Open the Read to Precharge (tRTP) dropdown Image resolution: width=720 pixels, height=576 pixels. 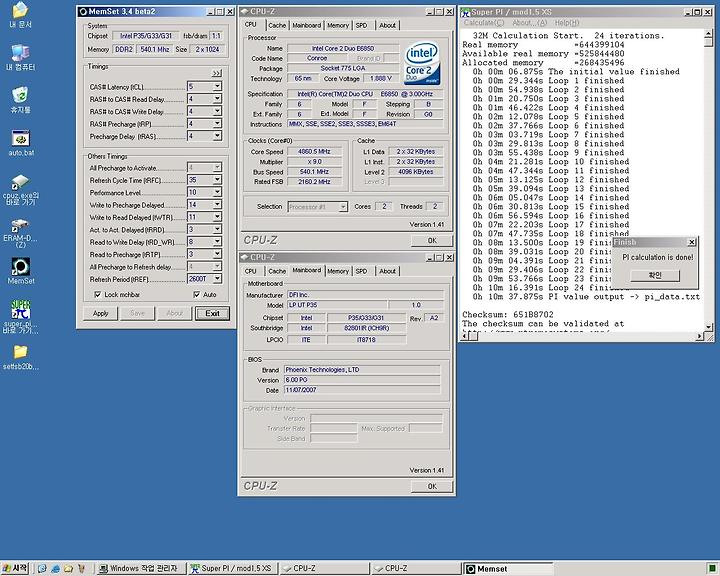[x=217, y=254]
